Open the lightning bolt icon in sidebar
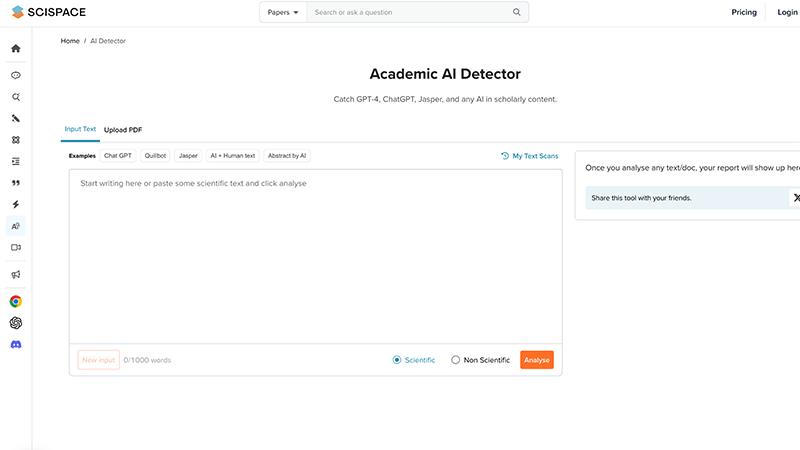The width and height of the screenshot is (800, 450). (x=16, y=205)
